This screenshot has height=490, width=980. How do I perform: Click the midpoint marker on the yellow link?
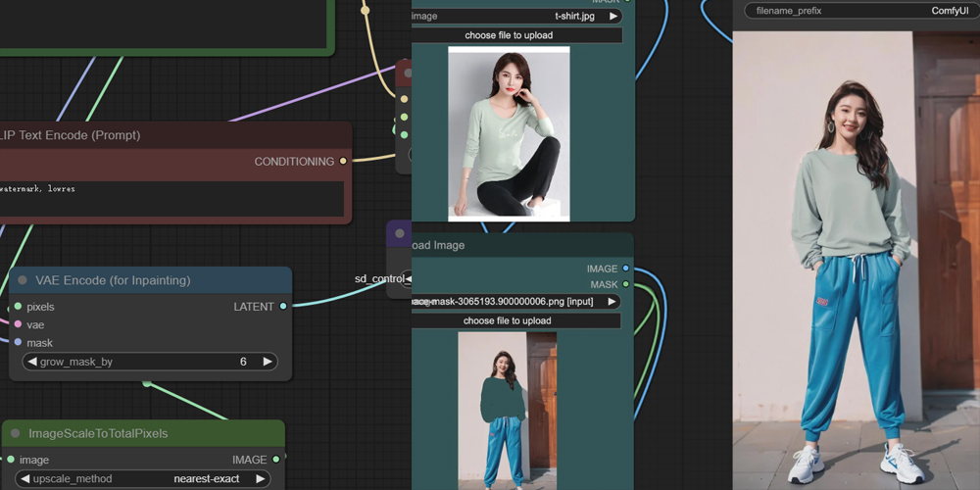(x=365, y=10)
